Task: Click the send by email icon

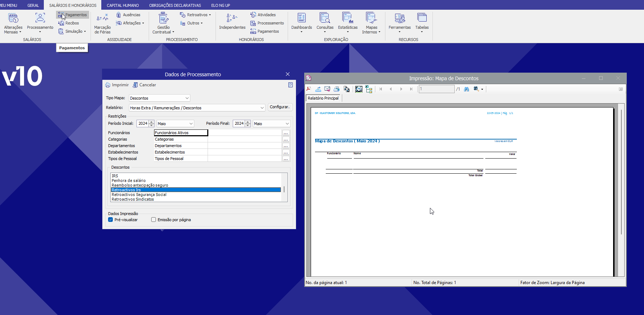Action: [x=327, y=89]
